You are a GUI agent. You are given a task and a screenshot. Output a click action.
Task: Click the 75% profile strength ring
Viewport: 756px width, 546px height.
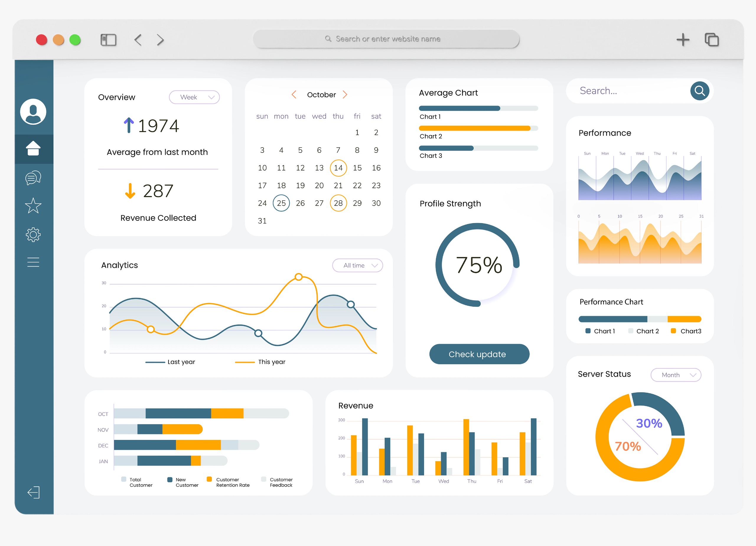[x=478, y=265]
